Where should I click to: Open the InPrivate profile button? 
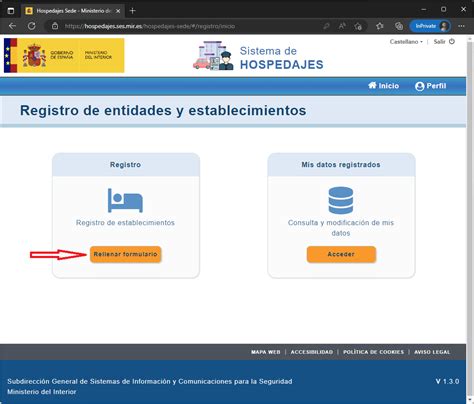(430, 26)
